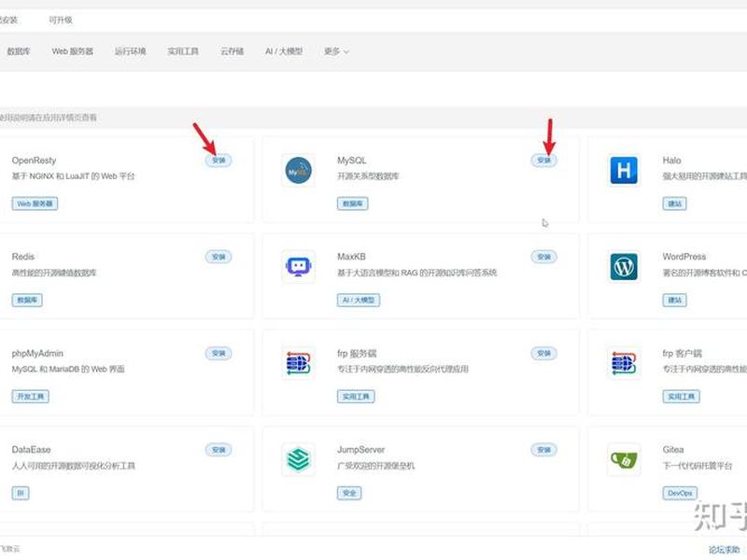
Task: Click the Web 服务器 tag on OpenResty card
Action: click(x=35, y=203)
